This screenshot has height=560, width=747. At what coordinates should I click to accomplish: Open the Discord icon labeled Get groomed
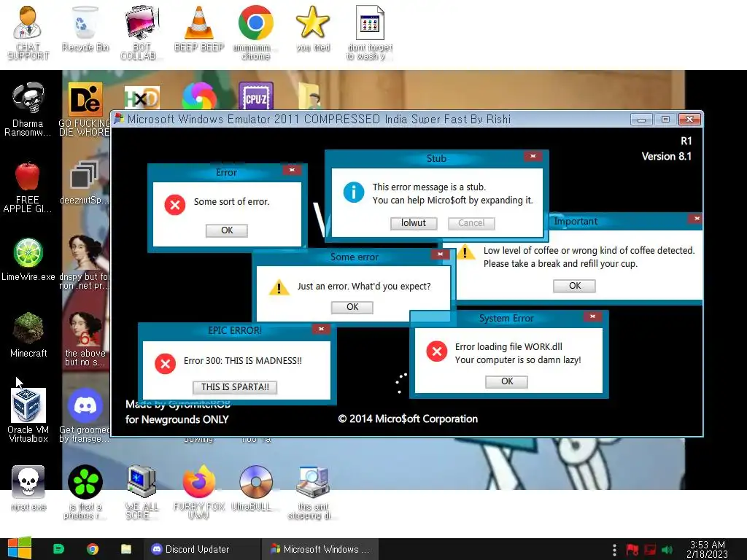[x=85, y=415]
